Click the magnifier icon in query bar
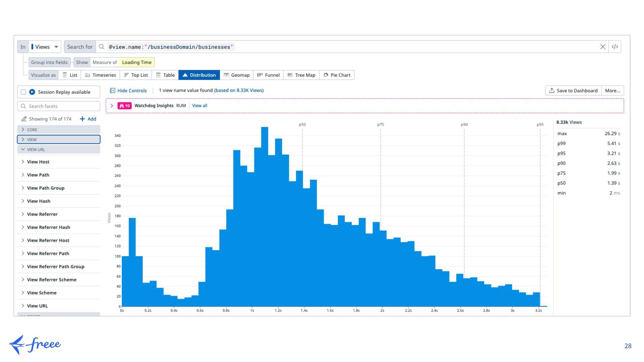This screenshot has height=362, width=644. [102, 47]
